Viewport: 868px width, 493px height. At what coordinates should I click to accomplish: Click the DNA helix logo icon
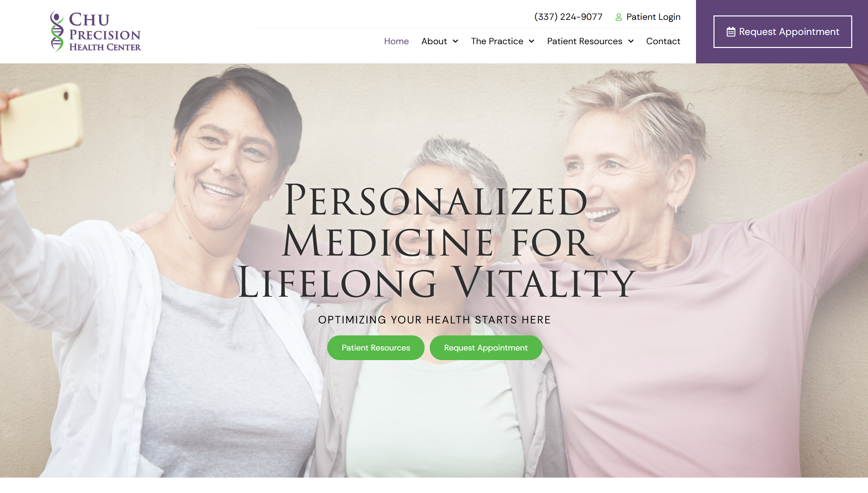pos(57,32)
